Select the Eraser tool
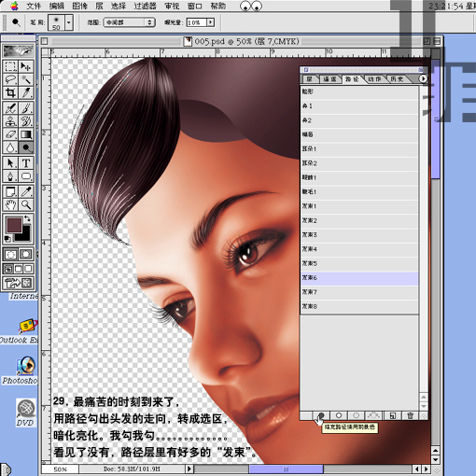This screenshot has width=476, height=476. tap(10, 134)
